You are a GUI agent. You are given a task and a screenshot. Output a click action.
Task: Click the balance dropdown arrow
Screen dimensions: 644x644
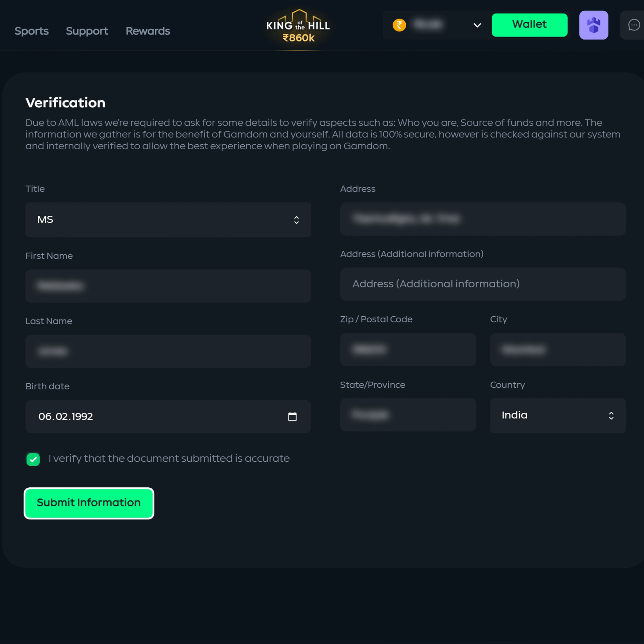pos(477,25)
